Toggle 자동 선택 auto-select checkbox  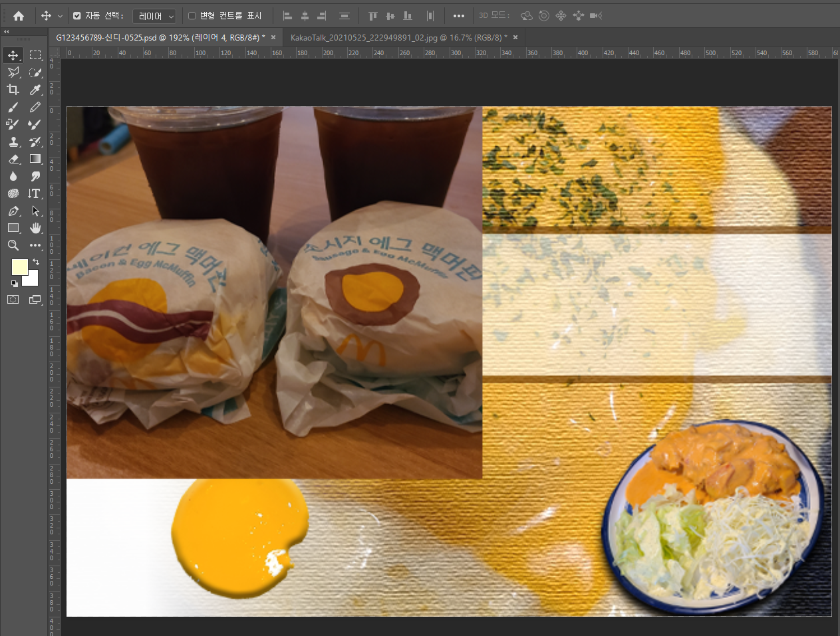click(x=76, y=15)
